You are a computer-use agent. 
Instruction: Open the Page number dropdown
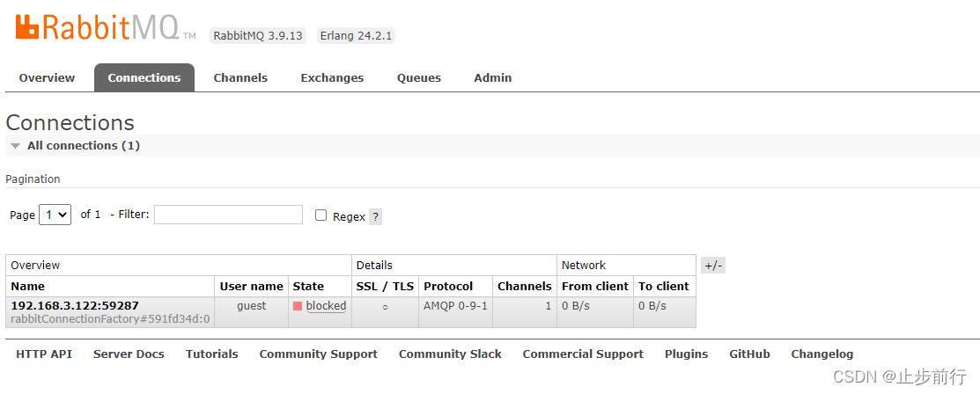(x=55, y=215)
